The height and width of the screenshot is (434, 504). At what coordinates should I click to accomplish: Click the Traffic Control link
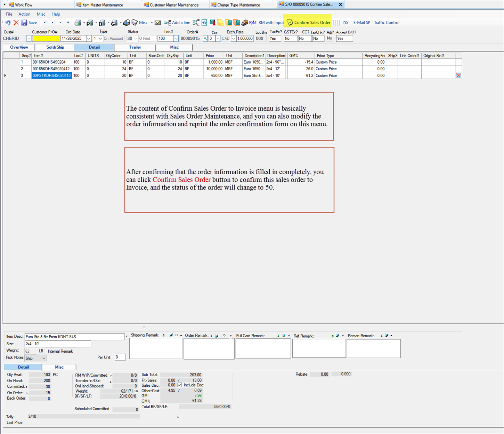point(387,22)
